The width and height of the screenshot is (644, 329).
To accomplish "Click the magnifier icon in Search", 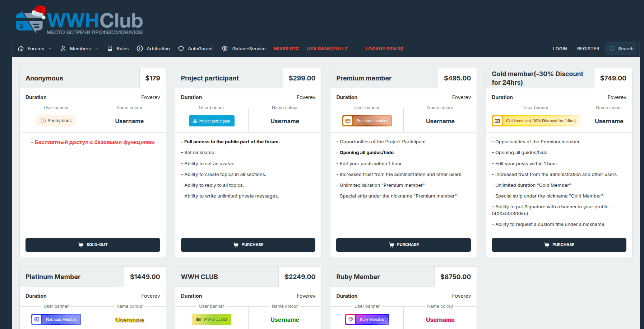I will tap(612, 48).
